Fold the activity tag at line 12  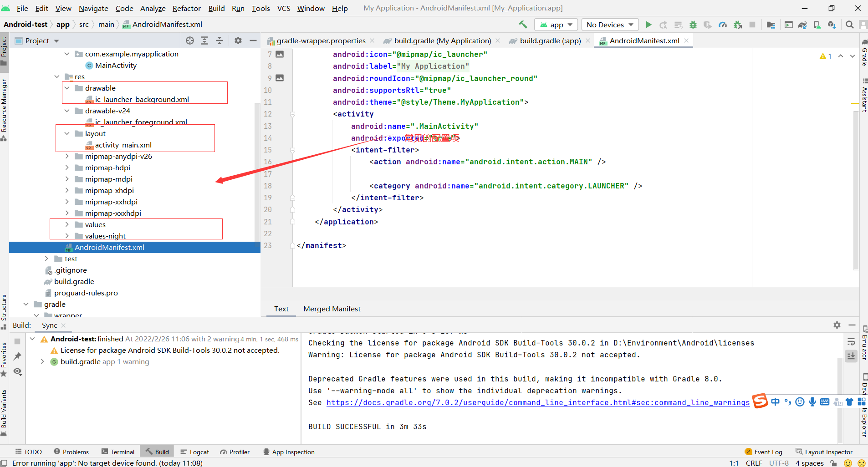coord(292,114)
